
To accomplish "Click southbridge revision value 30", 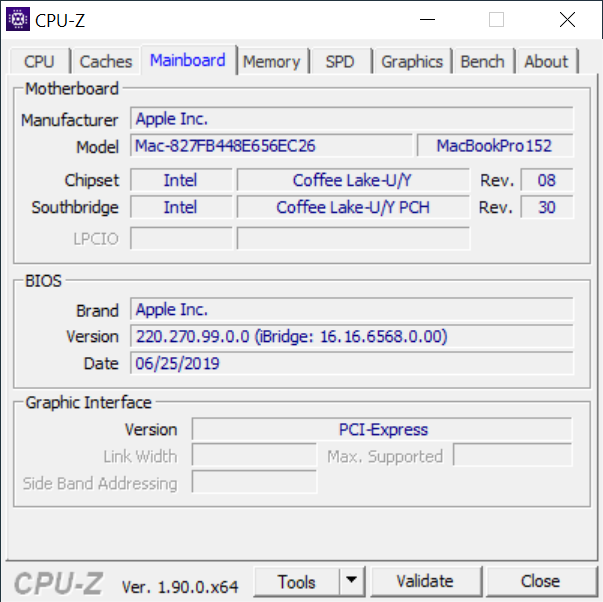I will 547,207.
